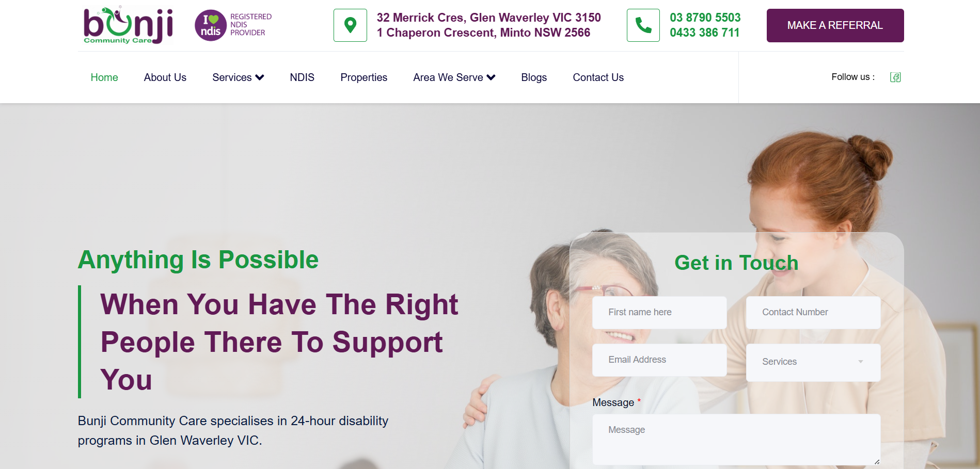This screenshot has width=980, height=469.
Task: Click the 0433 386 711 mobile number
Action: (705, 33)
